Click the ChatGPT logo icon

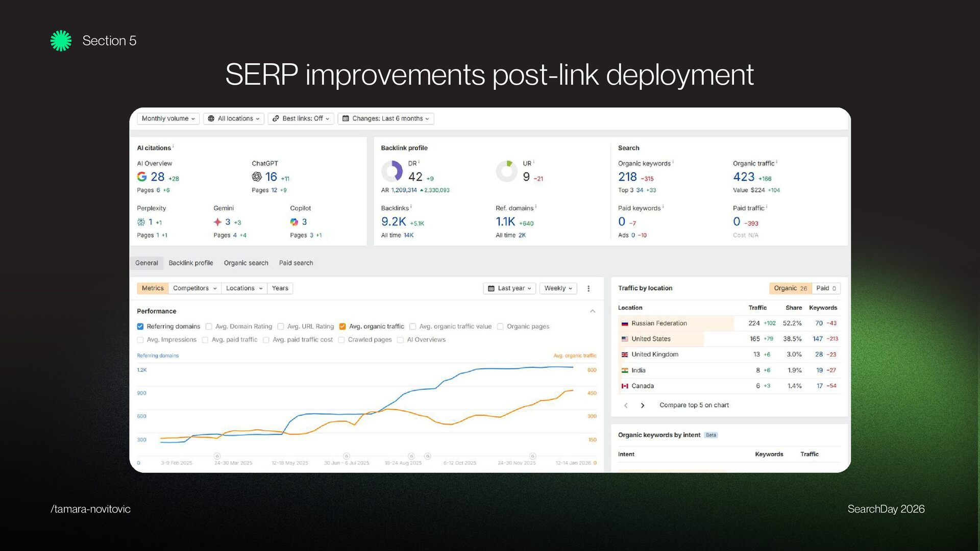257,177
